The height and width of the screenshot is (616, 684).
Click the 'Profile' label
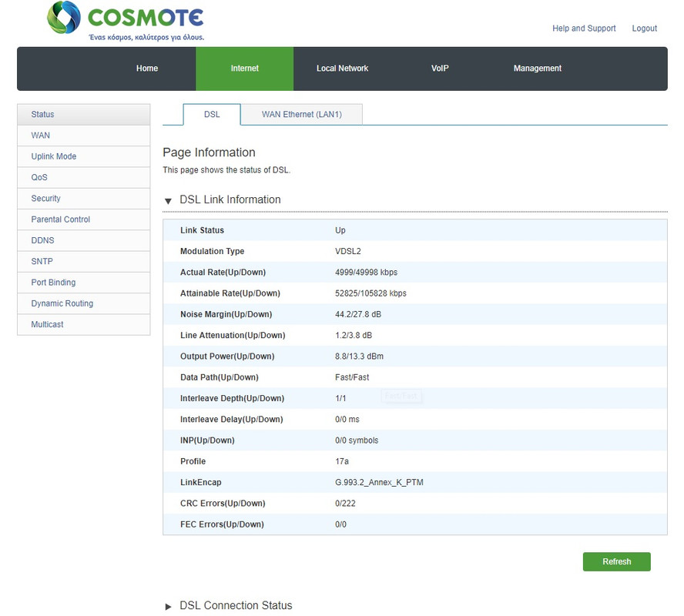(x=193, y=461)
